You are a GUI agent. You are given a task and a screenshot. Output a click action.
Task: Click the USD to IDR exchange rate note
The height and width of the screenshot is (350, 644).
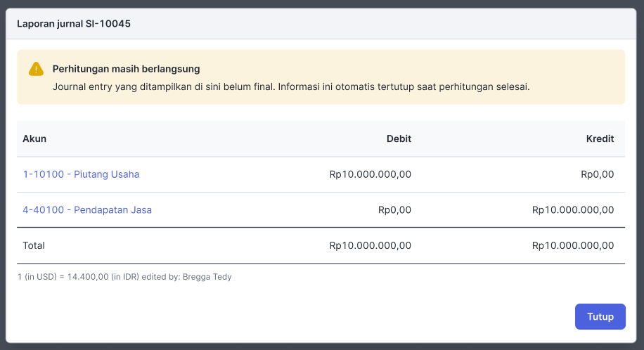[x=77, y=277]
